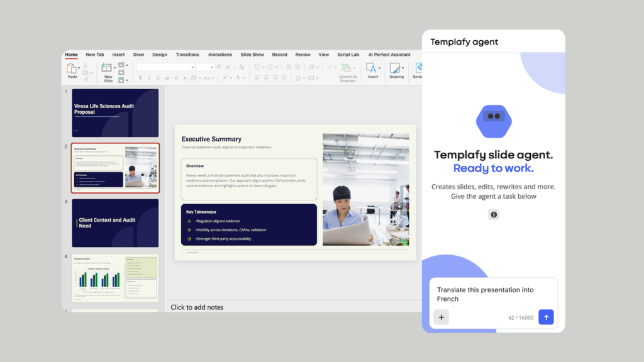
Task: Click the Reset slide icon
Action: coord(121,72)
